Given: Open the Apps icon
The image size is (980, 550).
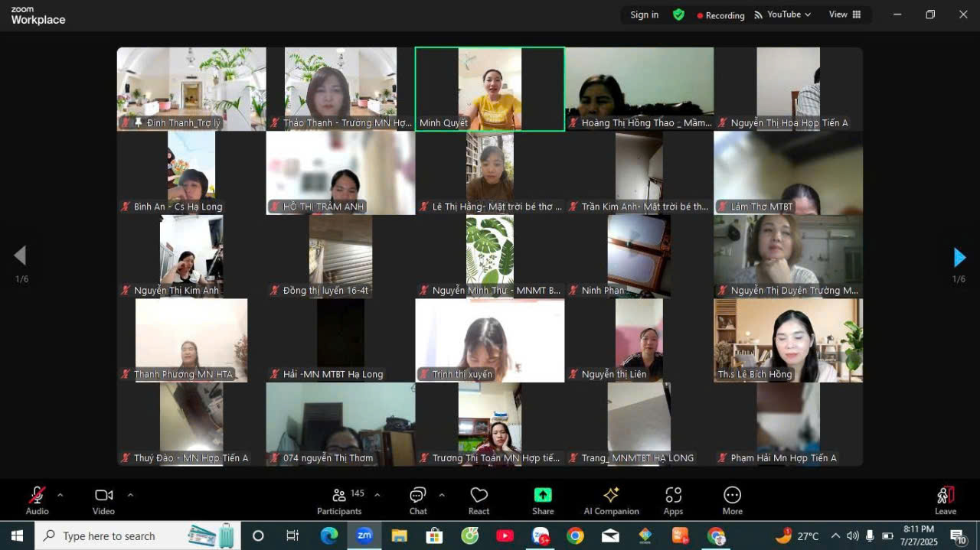Looking at the screenshot, I should (x=673, y=500).
